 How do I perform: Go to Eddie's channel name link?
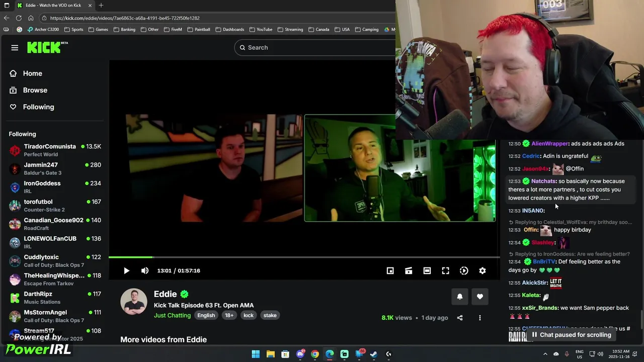pyautogui.click(x=166, y=294)
